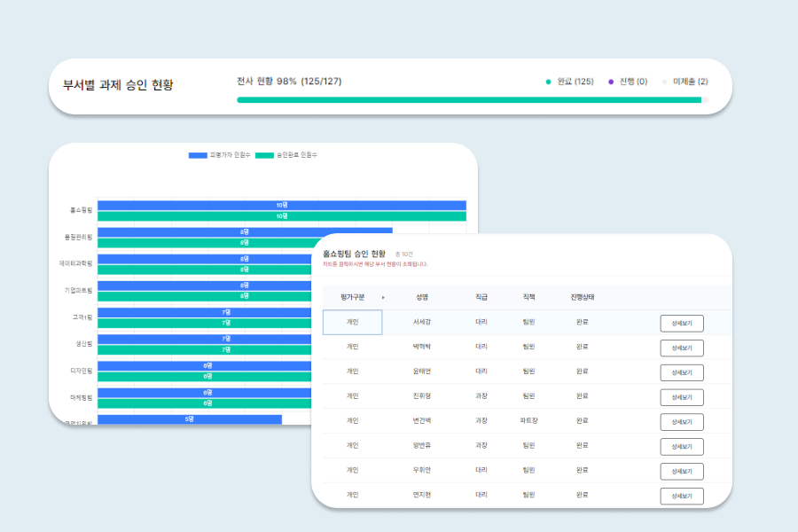
Task: Select the blue 홈쇼핑팀 bar in chart
Action: click(281, 205)
